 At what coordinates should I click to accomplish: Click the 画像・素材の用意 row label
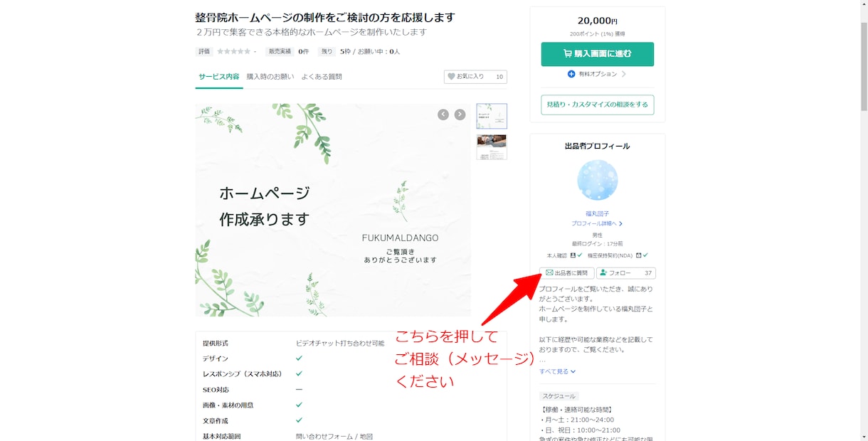point(228,405)
